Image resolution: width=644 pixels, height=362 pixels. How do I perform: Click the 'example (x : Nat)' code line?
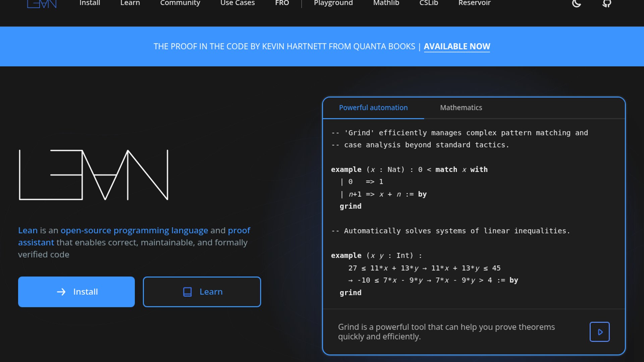(409, 170)
